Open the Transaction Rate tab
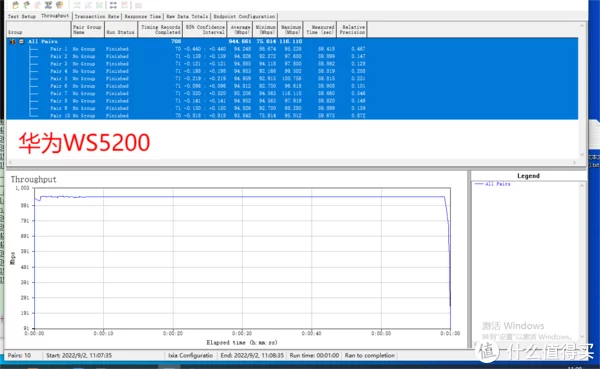This screenshot has height=369, width=600. (97, 16)
